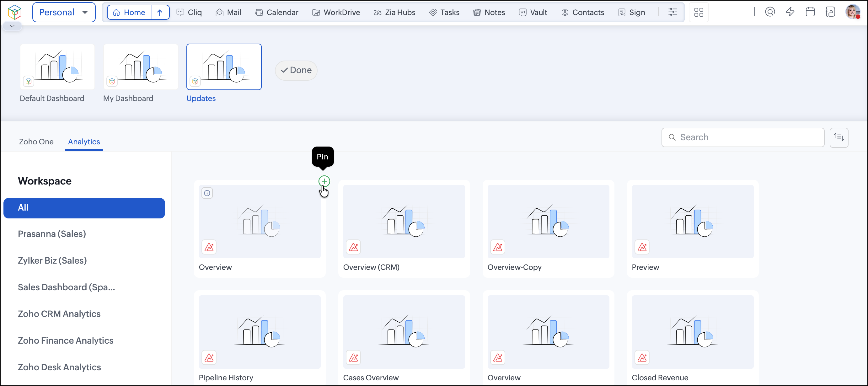Open Mail from the top bar
The width and height of the screenshot is (868, 386).
pos(228,13)
